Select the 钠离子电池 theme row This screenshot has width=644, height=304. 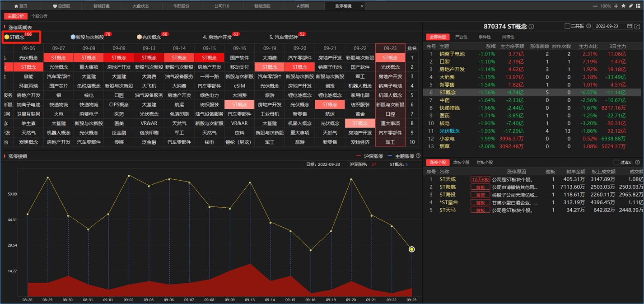click(x=533, y=54)
